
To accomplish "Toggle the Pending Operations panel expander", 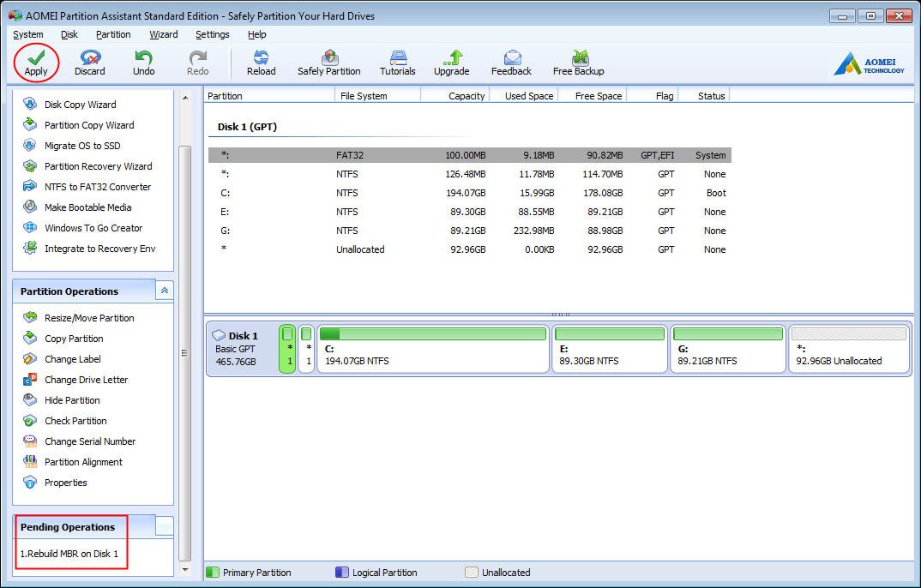I will click(165, 526).
